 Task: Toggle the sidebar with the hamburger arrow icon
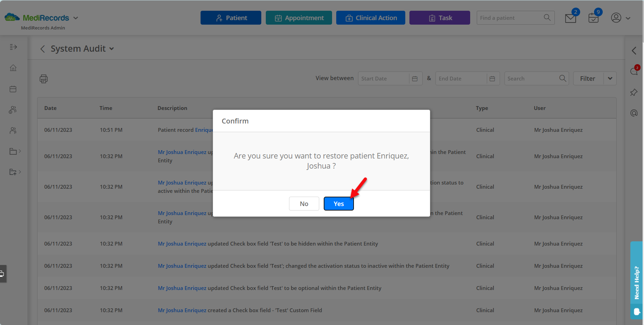13,47
